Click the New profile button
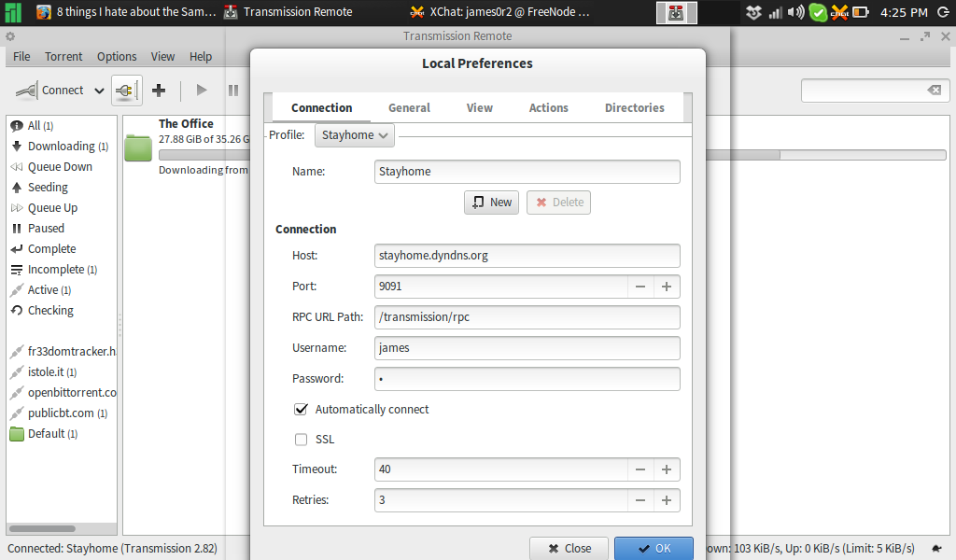 pyautogui.click(x=491, y=203)
